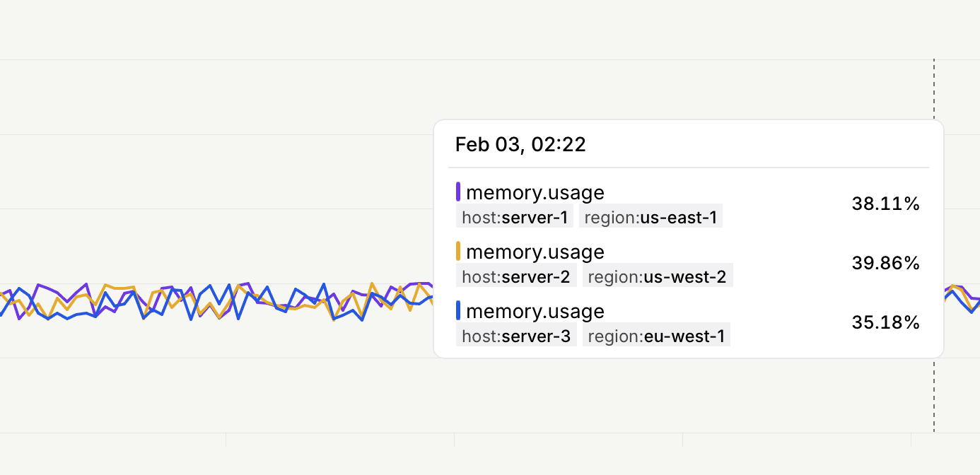Select the region:eu-west-1 tag
The width and height of the screenshot is (980, 475).
pyautogui.click(x=657, y=336)
